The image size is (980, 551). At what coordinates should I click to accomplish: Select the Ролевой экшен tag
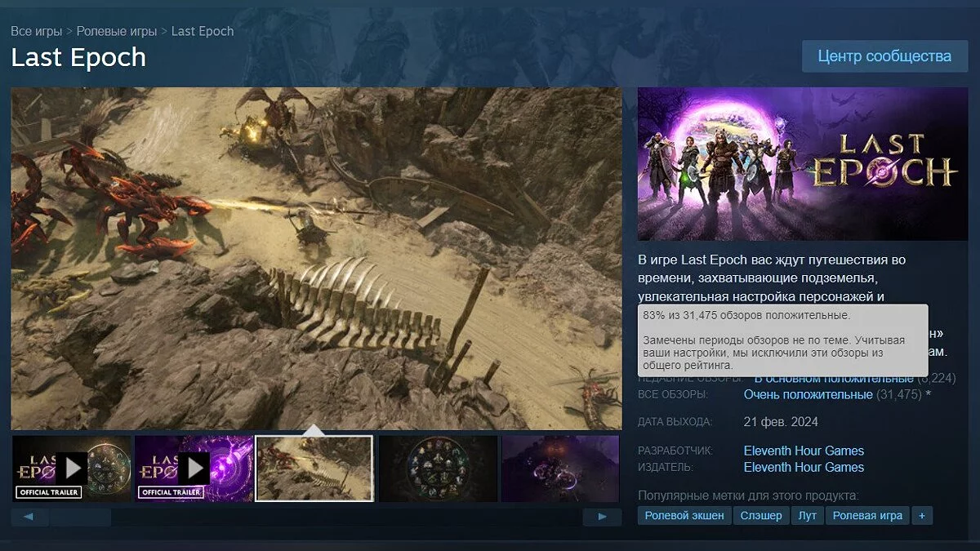(x=684, y=516)
